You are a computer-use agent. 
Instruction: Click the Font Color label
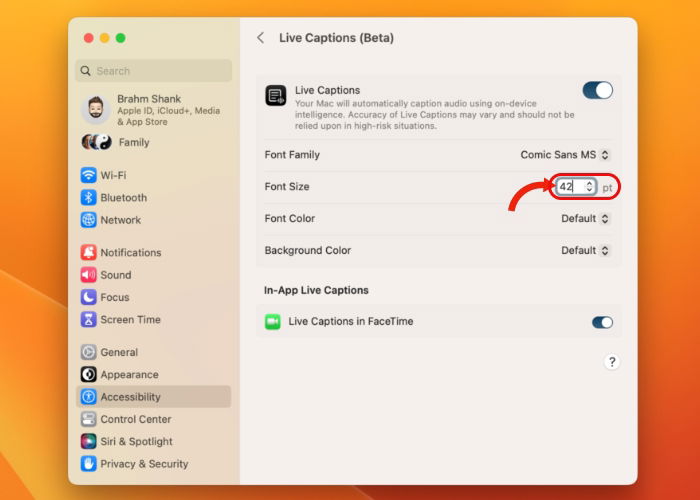pos(290,218)
